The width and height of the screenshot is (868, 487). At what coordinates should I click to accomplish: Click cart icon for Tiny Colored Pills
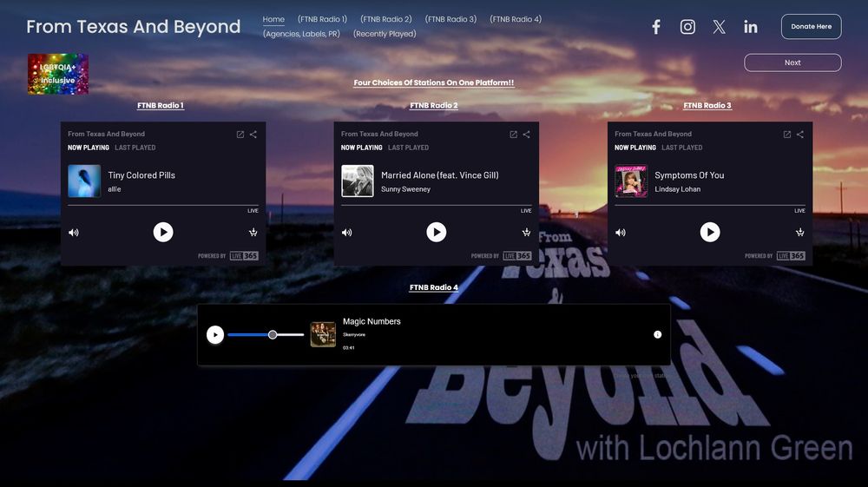pyautogui.click(x=253, y=232)
